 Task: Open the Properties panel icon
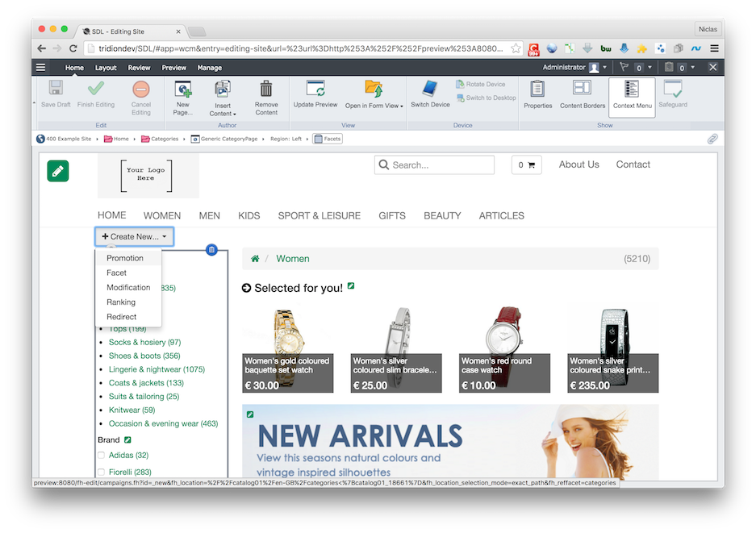coord(537,89)
